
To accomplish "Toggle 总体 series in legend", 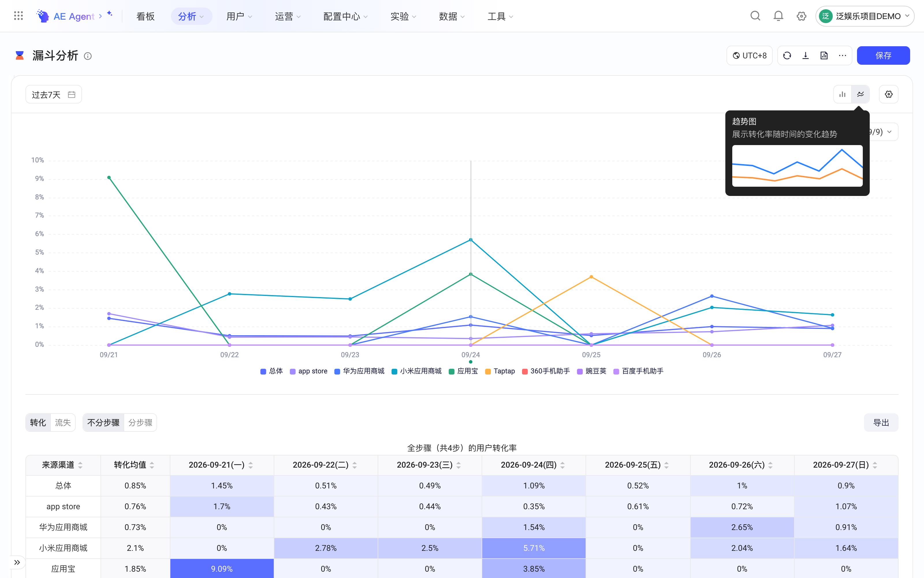I will pos(271,371).
